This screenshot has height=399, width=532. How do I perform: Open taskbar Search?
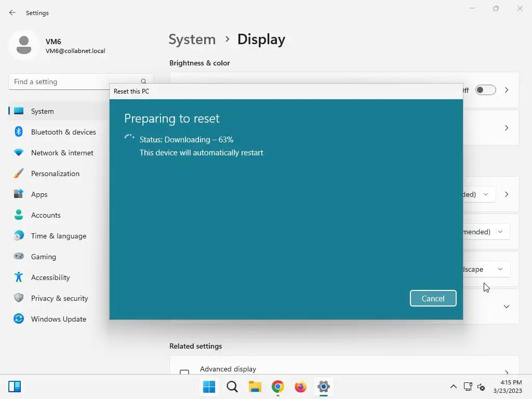click(232, 387)
